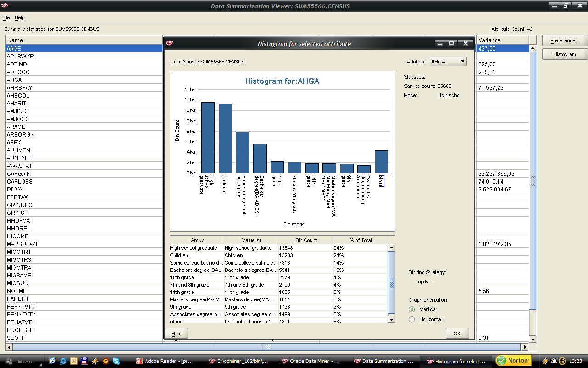Click the Bin Count column header
This screenshot has height=368, width=588.
coord(306,240)
